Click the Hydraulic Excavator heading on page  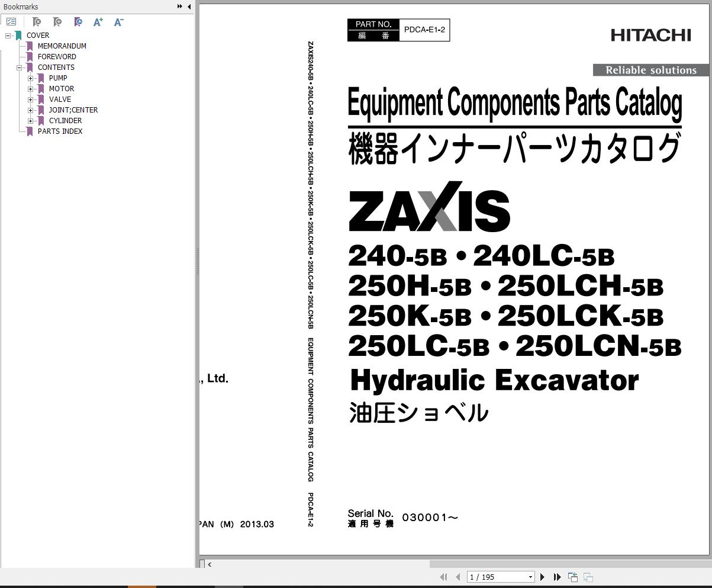pyautogui.click(x=495, y=380)
